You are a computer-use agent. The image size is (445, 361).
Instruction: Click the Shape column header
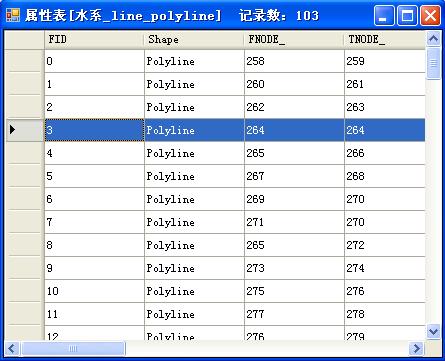tap(194, 40)
